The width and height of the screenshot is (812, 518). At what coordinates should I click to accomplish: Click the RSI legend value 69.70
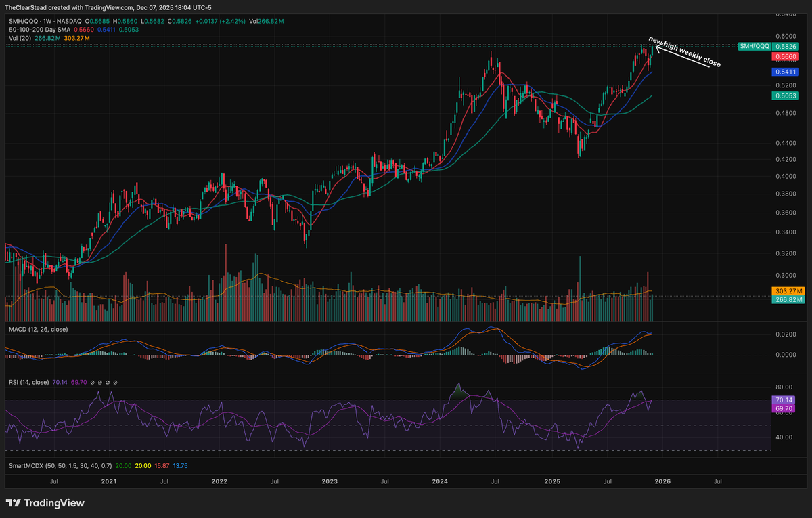[x=78, y=382]
